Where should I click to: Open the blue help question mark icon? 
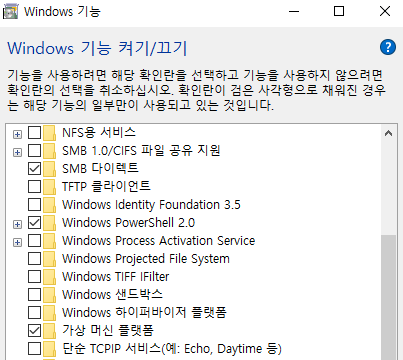point(388,47)
